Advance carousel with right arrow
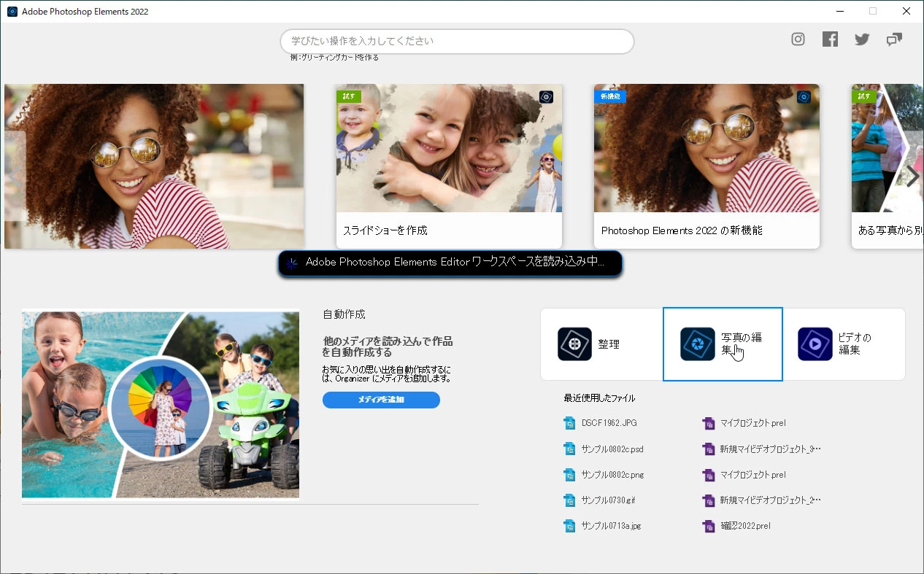The width and height of the screenshot is (924, 574). (912, 176)
